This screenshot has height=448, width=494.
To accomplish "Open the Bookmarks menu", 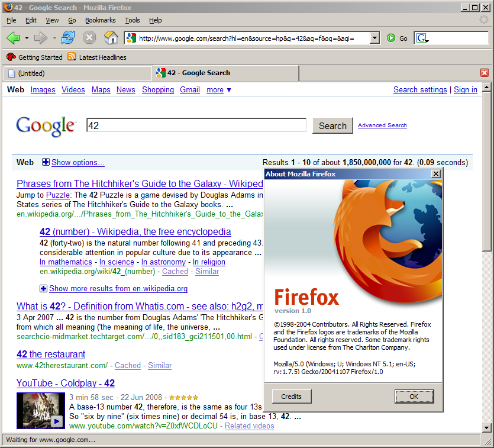I will [x=100, y=20].
